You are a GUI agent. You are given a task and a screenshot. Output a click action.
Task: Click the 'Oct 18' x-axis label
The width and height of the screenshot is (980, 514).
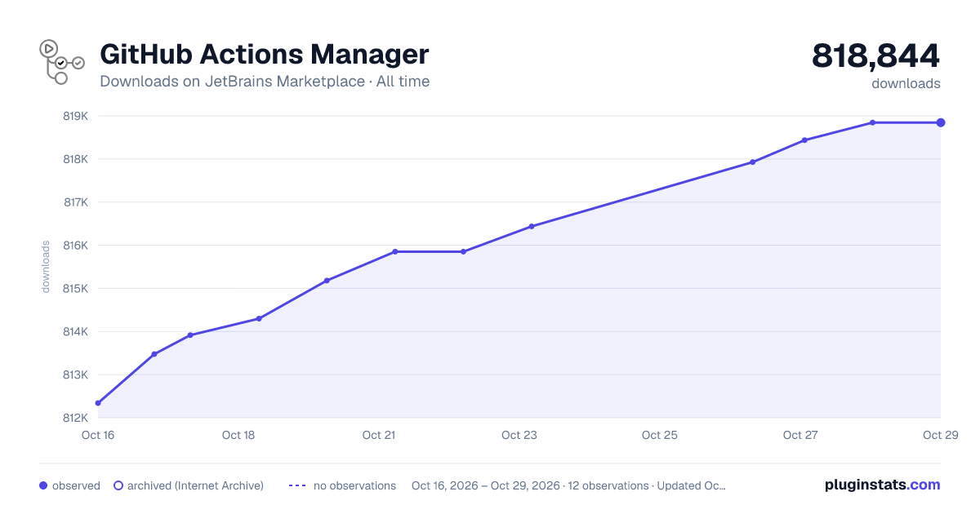(x=238, y=435)
